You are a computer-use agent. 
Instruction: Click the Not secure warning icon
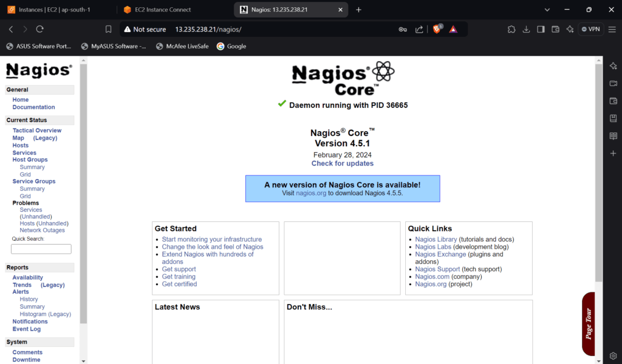tap(128, 29)
